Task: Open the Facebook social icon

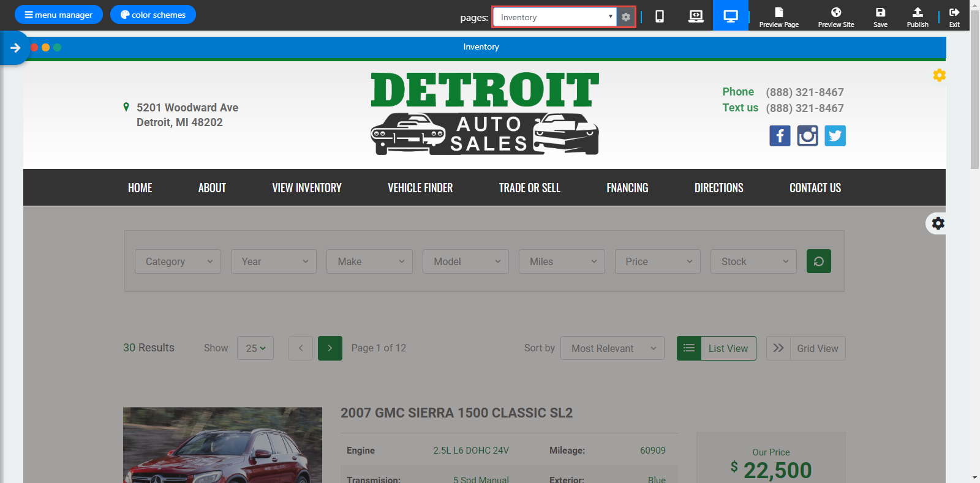Action: [780, 136]
